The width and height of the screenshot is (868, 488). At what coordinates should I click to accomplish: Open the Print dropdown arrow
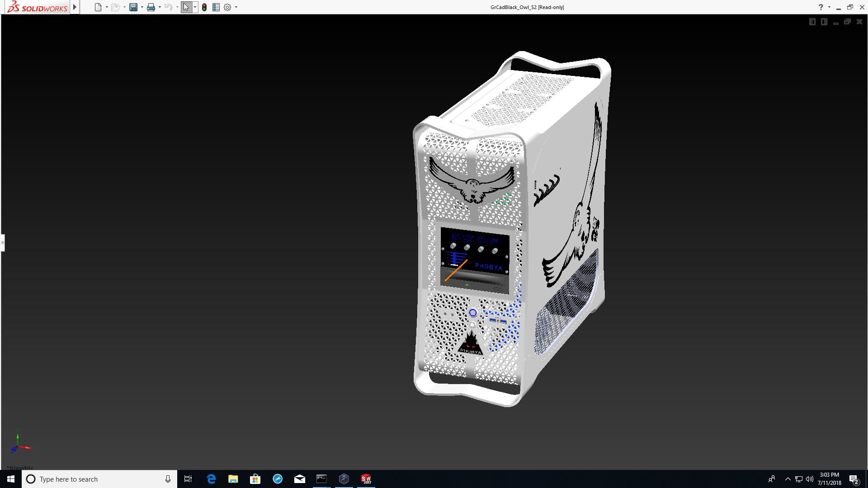(x=160, y=7)
